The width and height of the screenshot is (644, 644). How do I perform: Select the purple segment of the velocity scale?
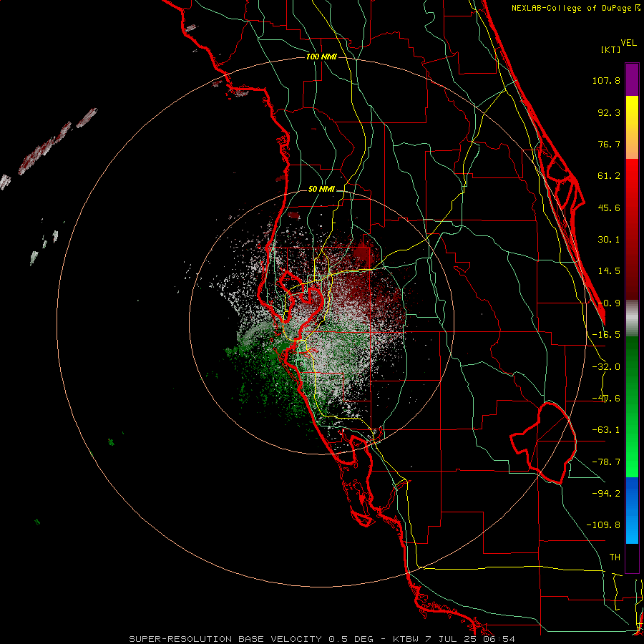coord(632,79)
